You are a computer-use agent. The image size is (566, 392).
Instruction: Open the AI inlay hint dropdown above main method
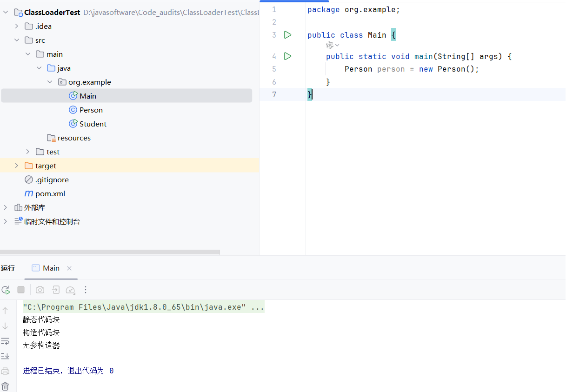[333, 45]
